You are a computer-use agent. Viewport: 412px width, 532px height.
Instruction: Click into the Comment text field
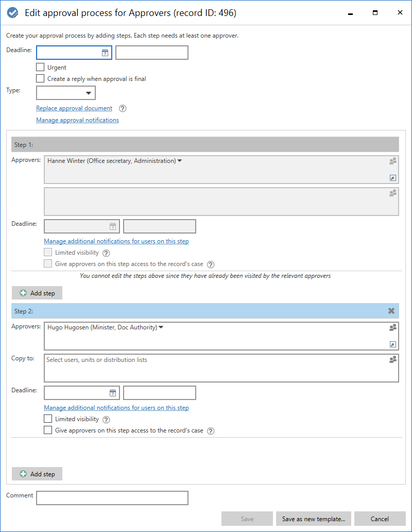tap(112, 498)
